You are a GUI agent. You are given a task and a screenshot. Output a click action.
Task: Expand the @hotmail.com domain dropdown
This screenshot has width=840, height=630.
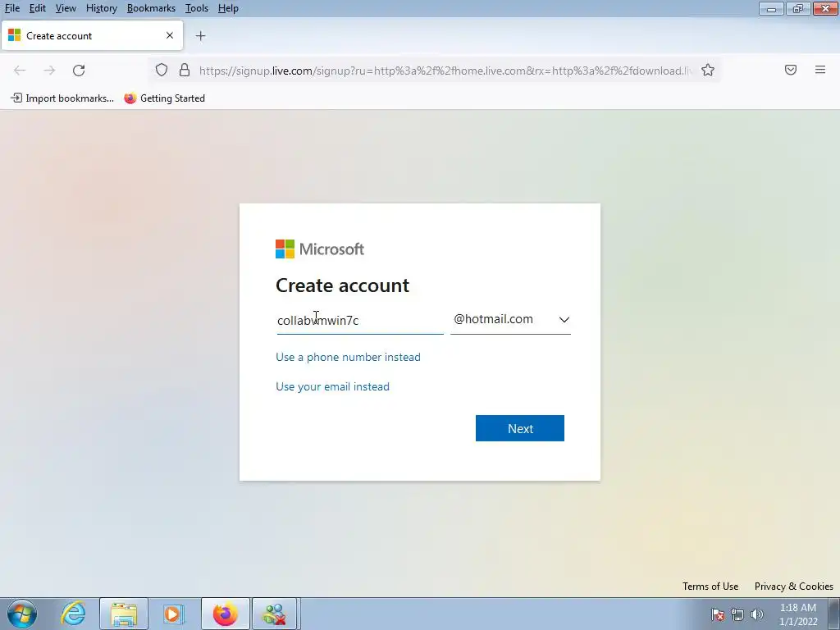click(510, 320)
